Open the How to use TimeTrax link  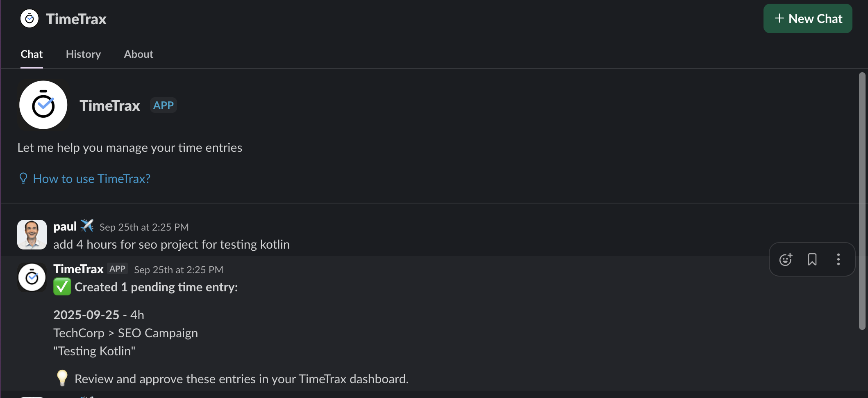tap(91, 178)
